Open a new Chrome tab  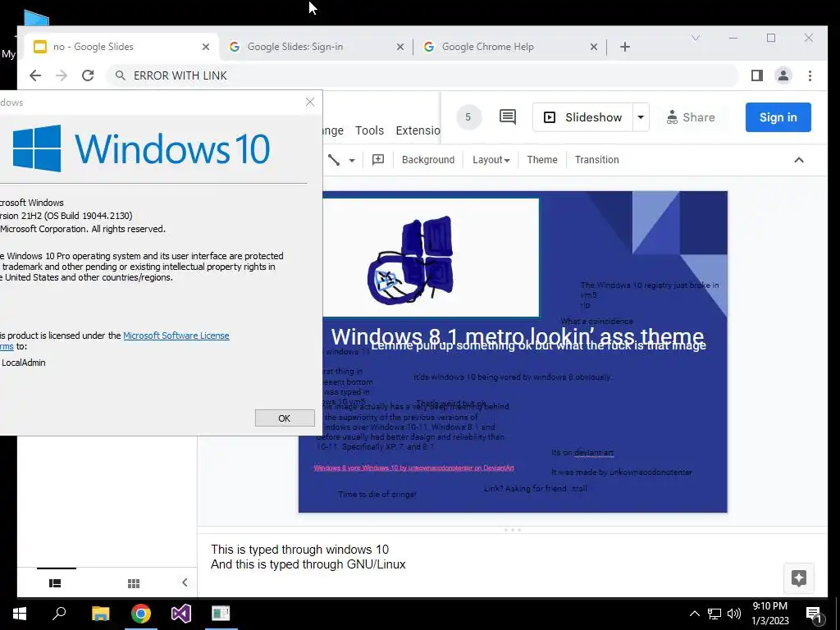624,47
